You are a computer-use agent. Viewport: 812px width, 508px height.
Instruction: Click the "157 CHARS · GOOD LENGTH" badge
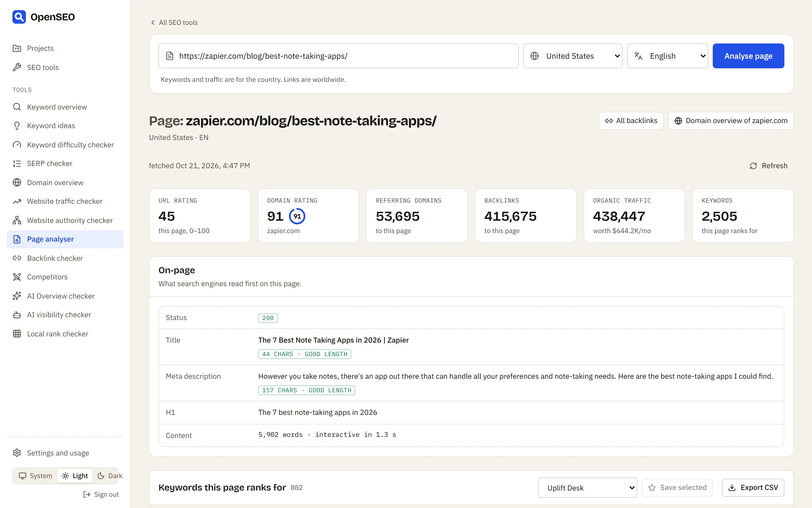(x=306, y=390)
